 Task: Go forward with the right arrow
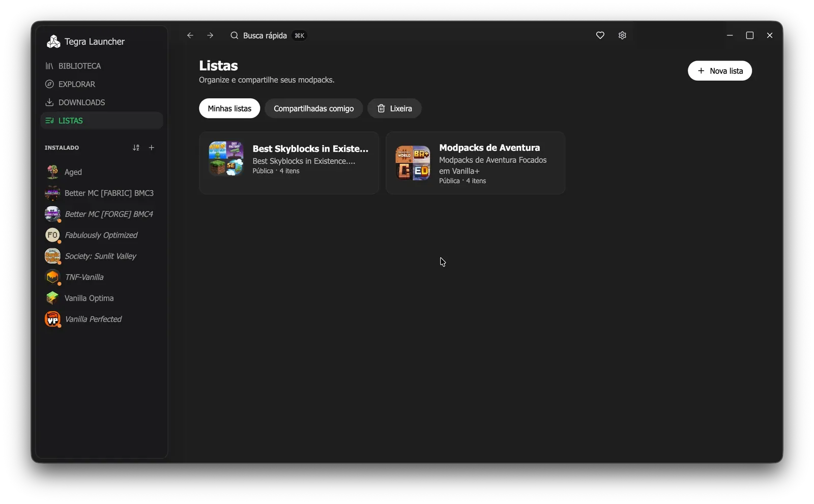pos(210,36)
